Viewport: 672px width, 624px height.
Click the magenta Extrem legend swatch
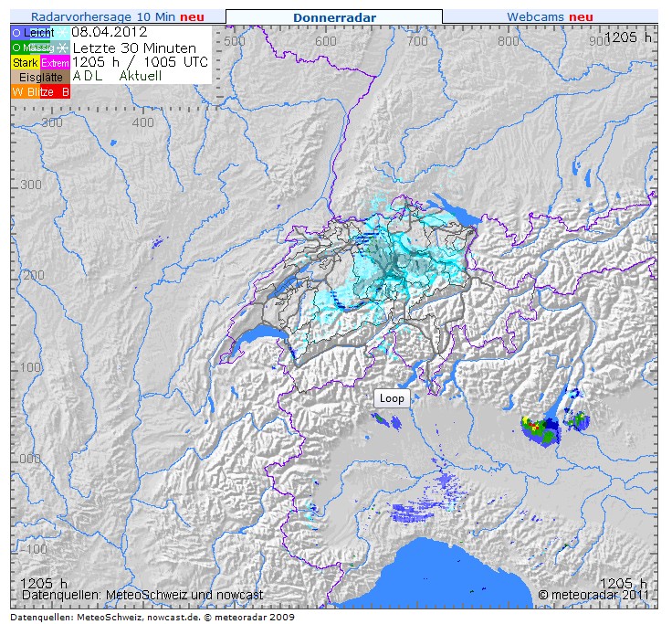click(x=55, y=63)
